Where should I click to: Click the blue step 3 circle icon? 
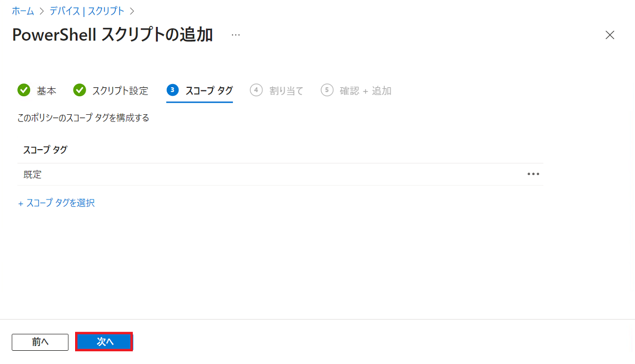point(173,90)
